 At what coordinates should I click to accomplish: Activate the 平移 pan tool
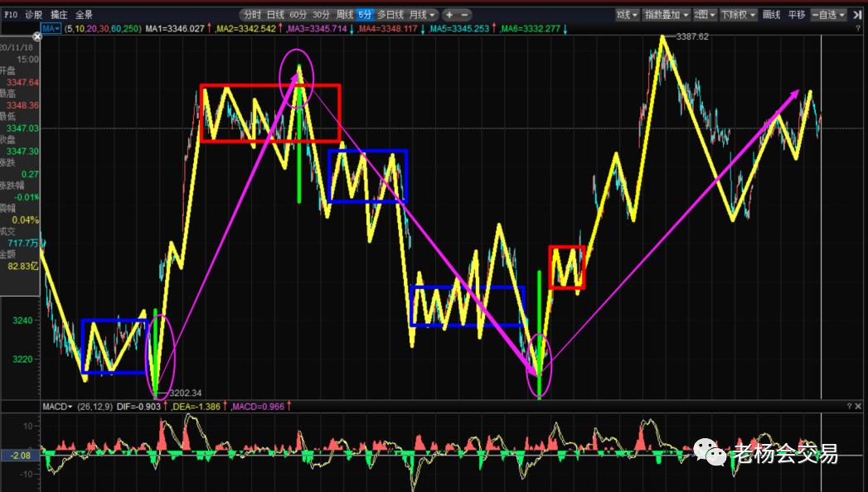click(x=796, y=15)
